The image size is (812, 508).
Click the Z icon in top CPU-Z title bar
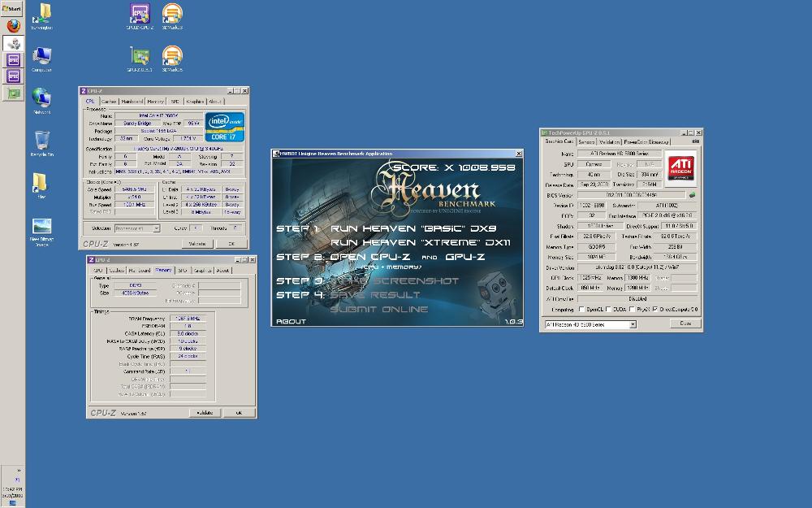click(84, 91)
